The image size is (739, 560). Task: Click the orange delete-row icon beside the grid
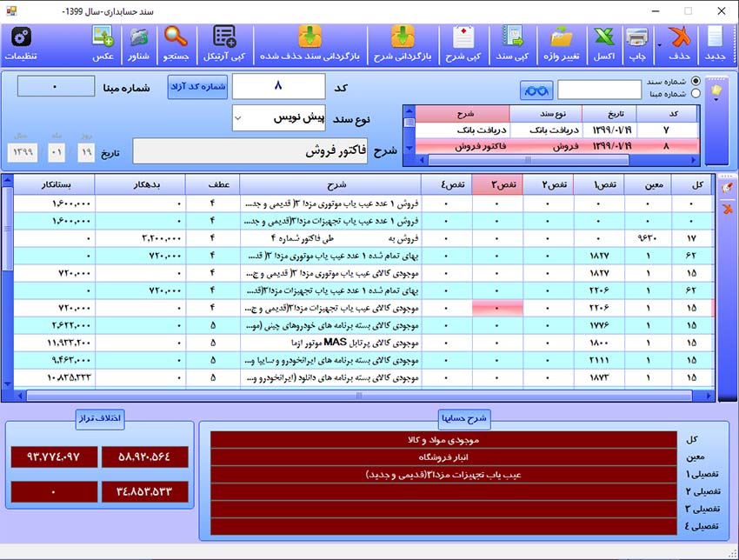click(x=727, y=208)
